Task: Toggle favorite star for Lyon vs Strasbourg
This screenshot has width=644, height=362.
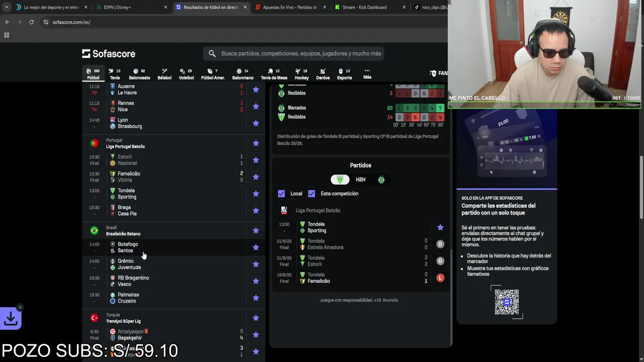Action: [256, 123]
